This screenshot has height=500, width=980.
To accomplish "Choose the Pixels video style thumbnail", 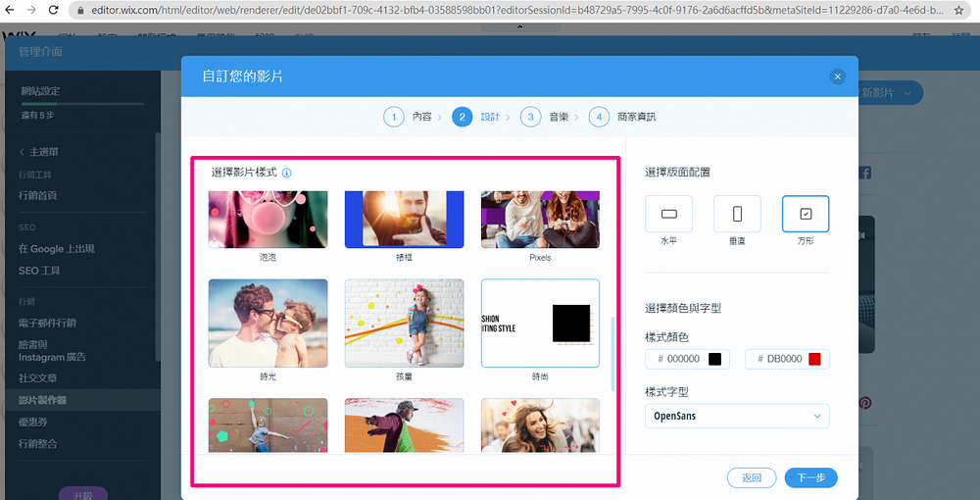I will point(540,220).
